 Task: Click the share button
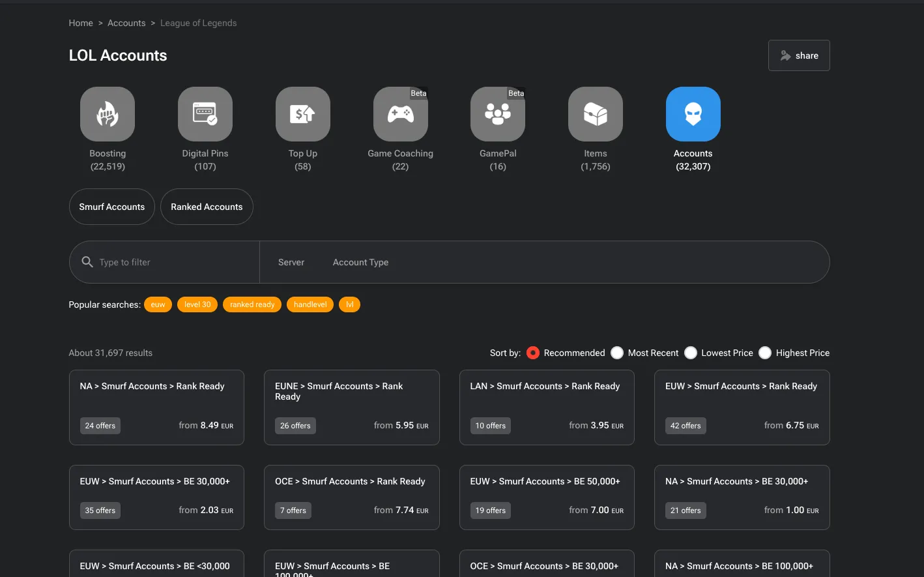(799, 55)
